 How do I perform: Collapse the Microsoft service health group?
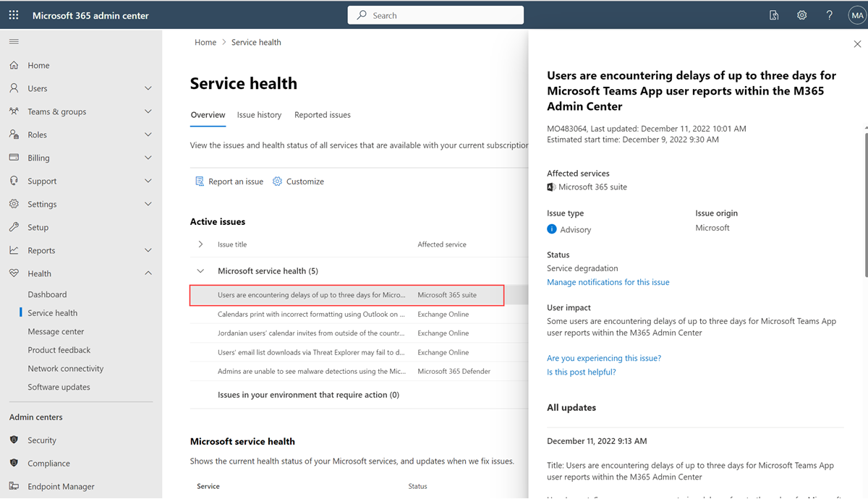(x=200, y=271)
